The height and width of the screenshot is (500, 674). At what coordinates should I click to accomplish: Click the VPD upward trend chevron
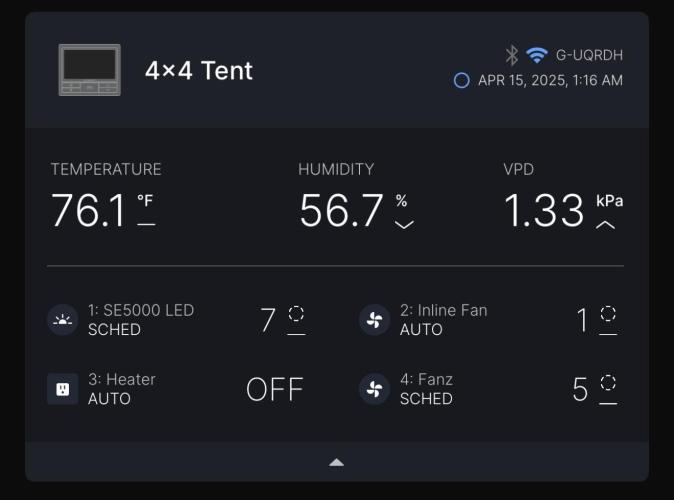point(606,224)
